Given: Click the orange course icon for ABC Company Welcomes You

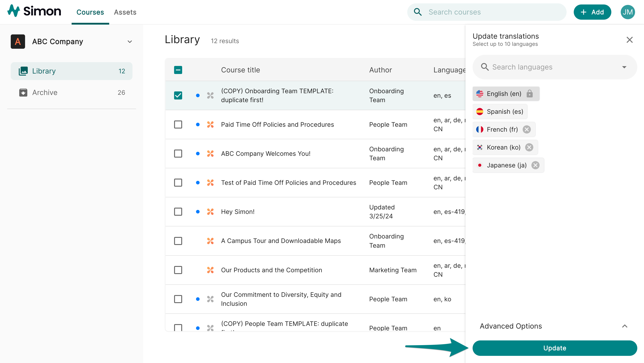Looking at the screenshot, I should [x=210, y=154].
